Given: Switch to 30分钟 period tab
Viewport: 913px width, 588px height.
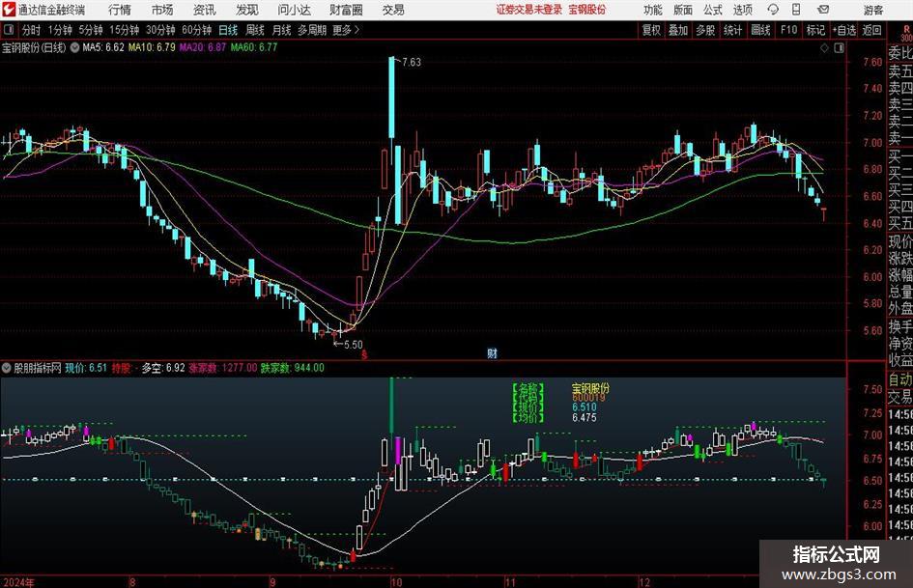Looking at the screenshot, I should [160, 30].
